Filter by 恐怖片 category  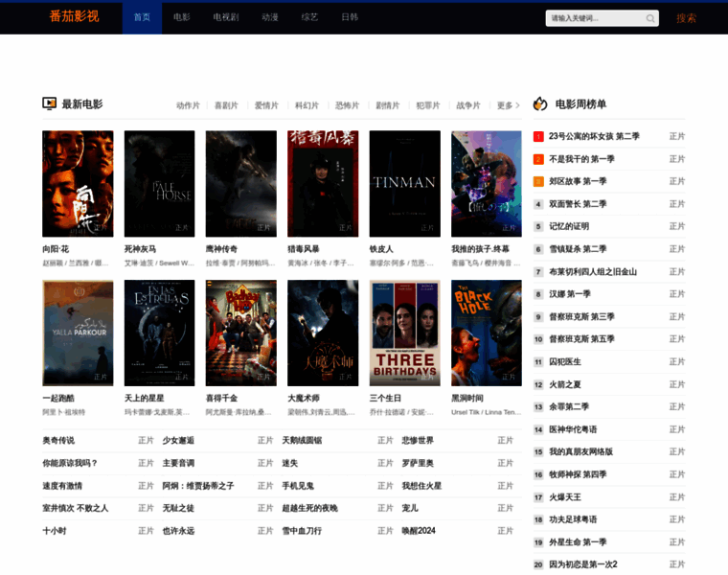click(348, 106)
